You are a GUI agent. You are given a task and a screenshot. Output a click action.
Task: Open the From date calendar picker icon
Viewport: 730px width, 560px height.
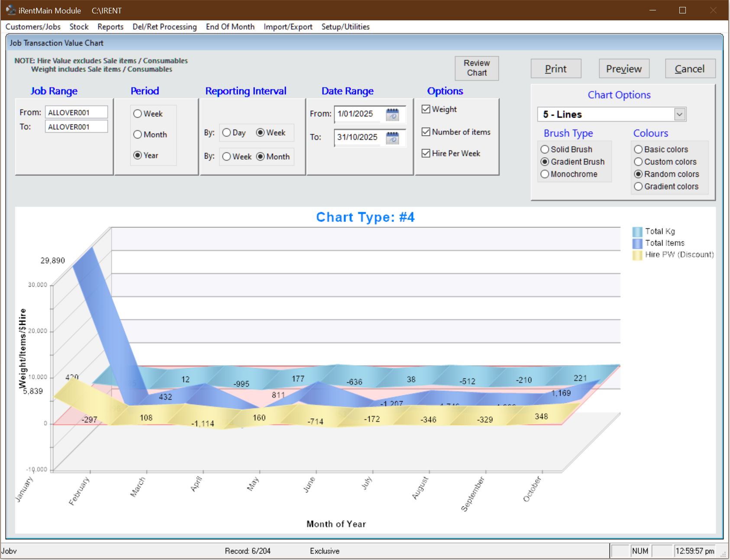[392, 114]
